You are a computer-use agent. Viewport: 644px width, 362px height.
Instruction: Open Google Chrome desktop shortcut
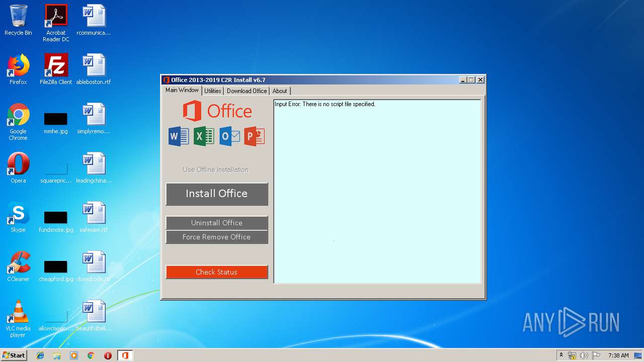click(18, 122)
